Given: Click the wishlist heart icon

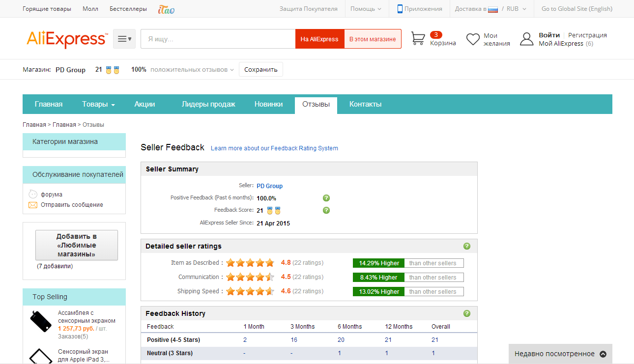Looking at the screenshot, I should pyautogui.click(x=473, y=39).
